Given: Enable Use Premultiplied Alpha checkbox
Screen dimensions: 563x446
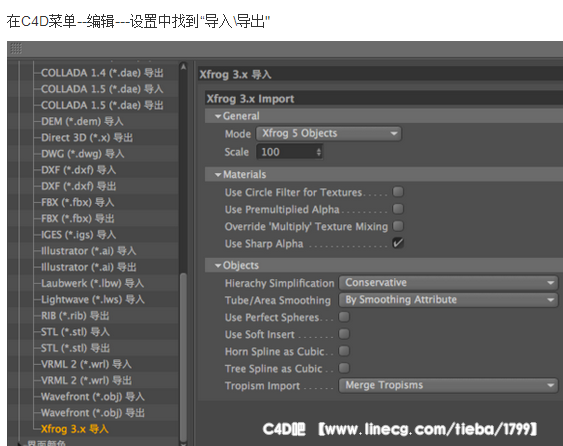Looking at the screenshot, I should (x=398, y=209).
